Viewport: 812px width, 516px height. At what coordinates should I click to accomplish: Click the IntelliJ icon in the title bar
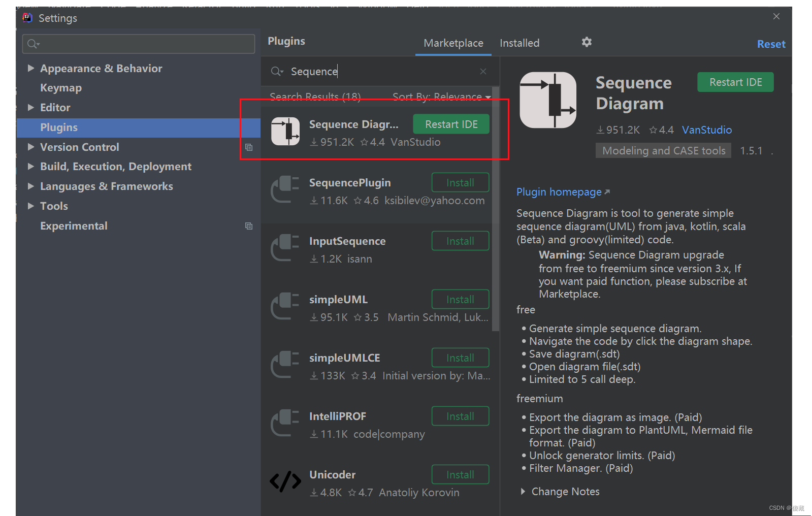point(27,18)
